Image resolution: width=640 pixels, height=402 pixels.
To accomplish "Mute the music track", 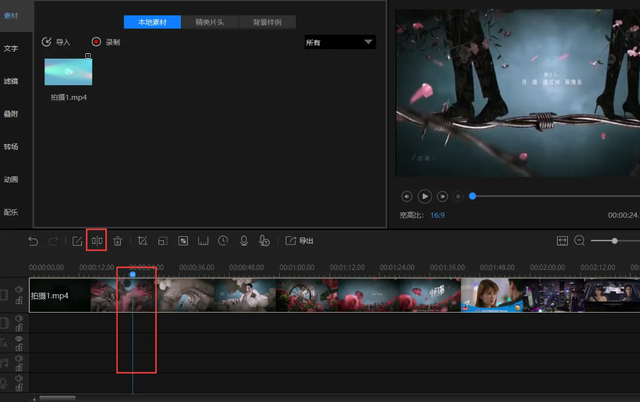I will point(19,358).
